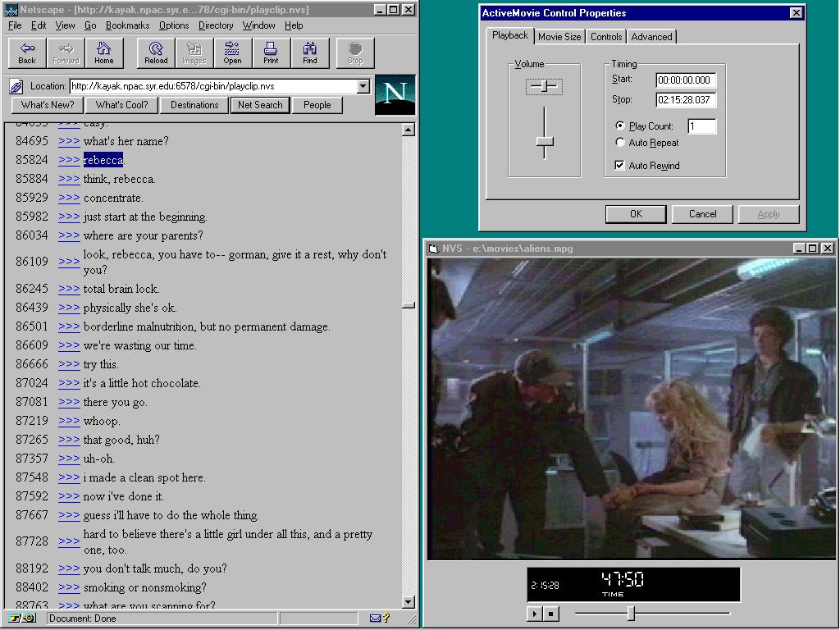
Task: Switch to the Movie Size tab
Action: coord(559,36)
